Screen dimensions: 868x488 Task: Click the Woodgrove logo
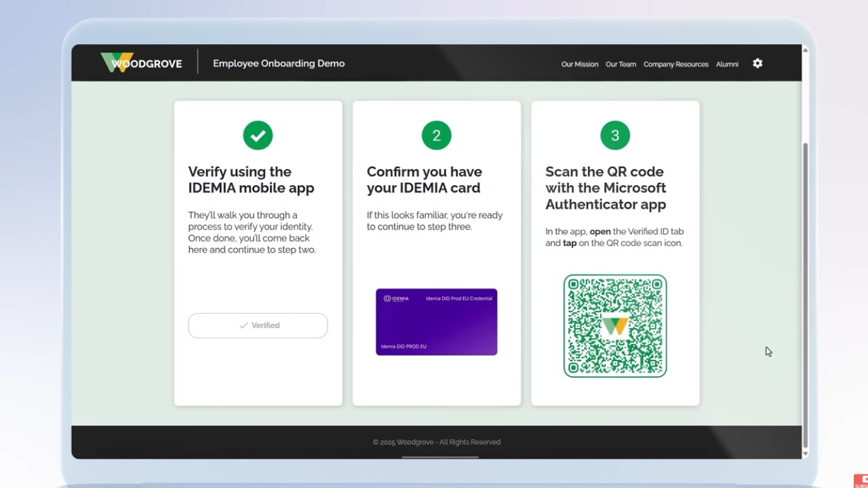141,63
